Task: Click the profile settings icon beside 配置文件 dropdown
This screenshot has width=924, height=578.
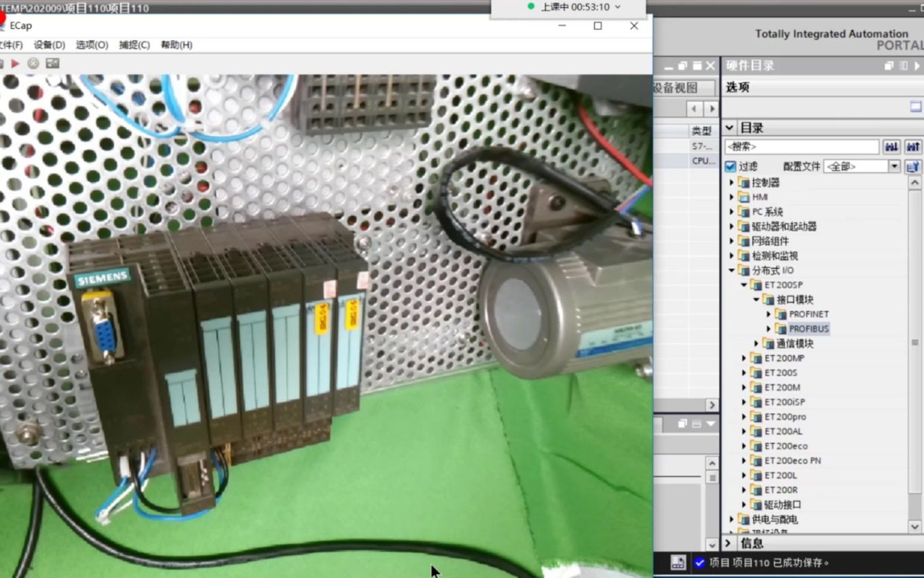Action: (x=912, y=166)
